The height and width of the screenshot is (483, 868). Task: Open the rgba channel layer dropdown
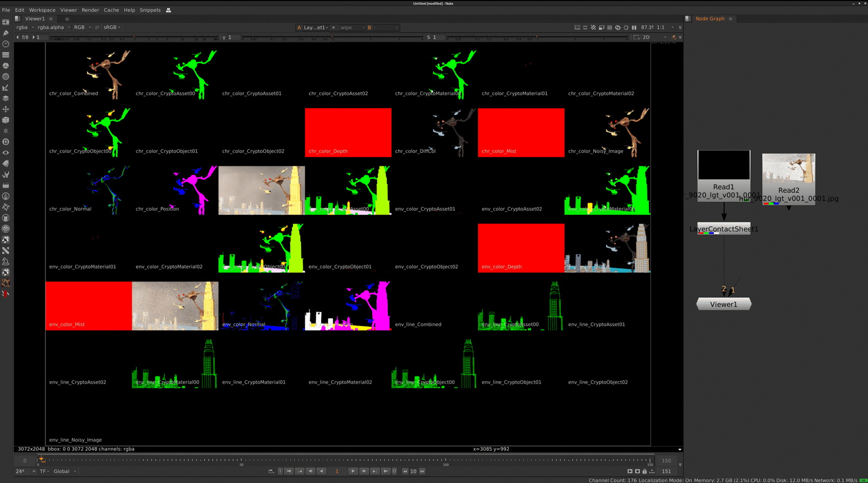[x=25, y=27]
